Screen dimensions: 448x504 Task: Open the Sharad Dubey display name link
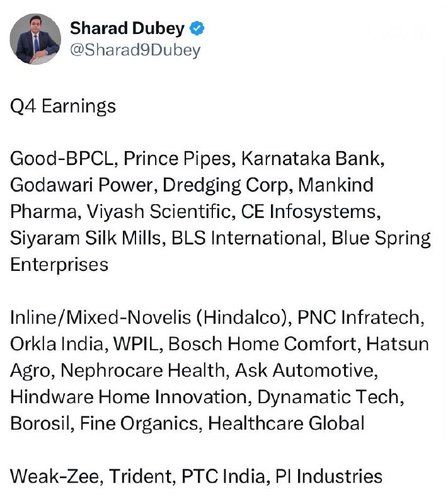(127, 28)
